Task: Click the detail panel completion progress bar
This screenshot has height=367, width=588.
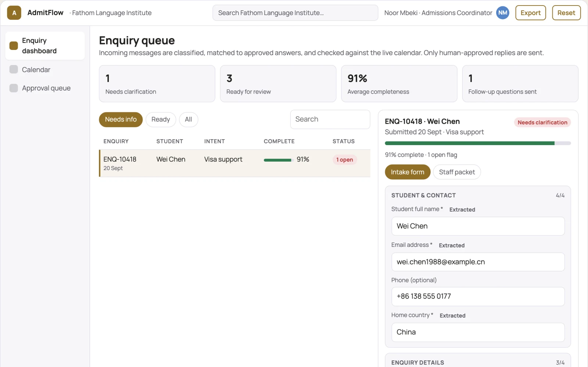Action: (x=478, y=143)
